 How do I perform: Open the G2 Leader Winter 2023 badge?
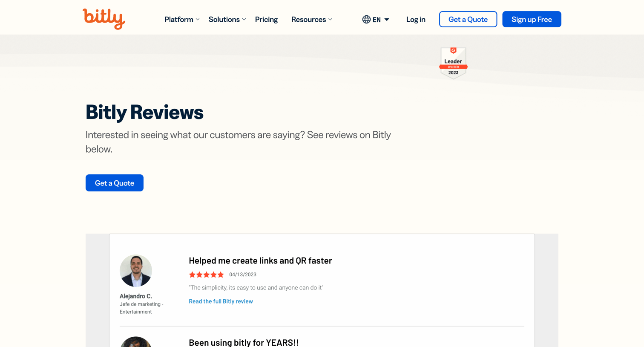coord(453,63)
